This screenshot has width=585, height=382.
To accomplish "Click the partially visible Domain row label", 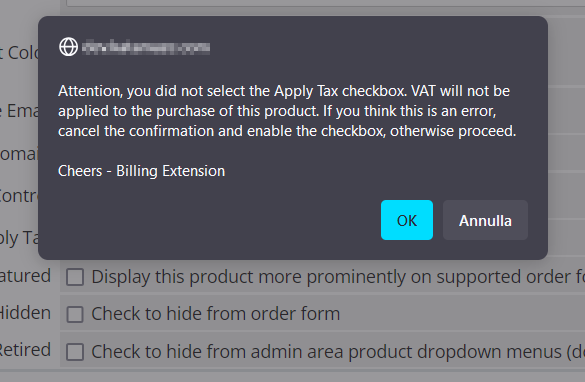I will pos(19,154).
